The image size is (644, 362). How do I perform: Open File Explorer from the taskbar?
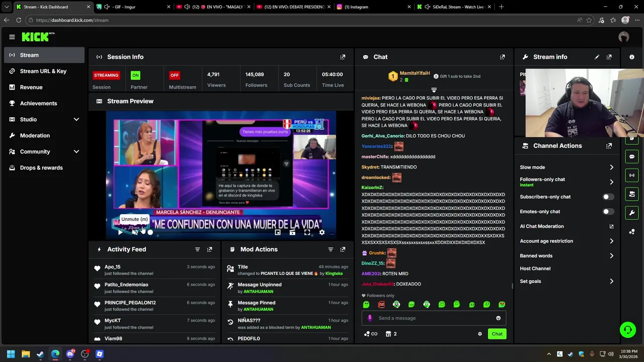click(x=26, y=354)
